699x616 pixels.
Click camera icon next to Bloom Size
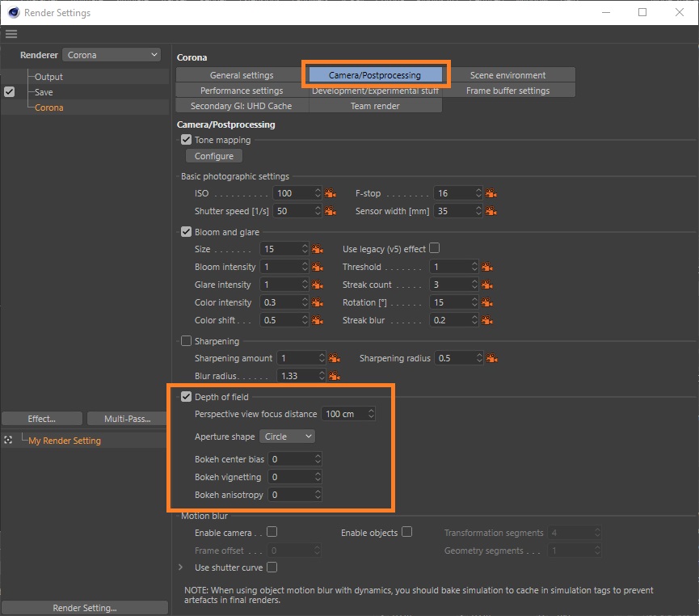[x=317, y=249]
